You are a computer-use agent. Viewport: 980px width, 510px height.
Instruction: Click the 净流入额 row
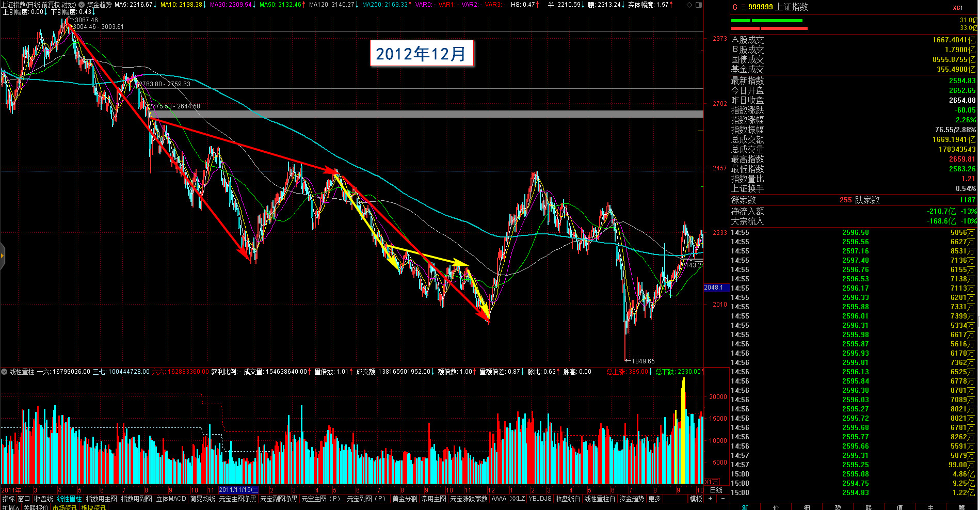tap(854, 211)
